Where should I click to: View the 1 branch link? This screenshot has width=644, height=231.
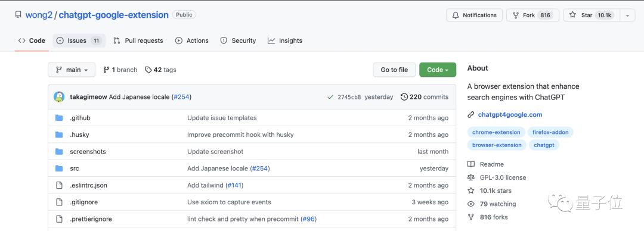click(x=120, y=70)
